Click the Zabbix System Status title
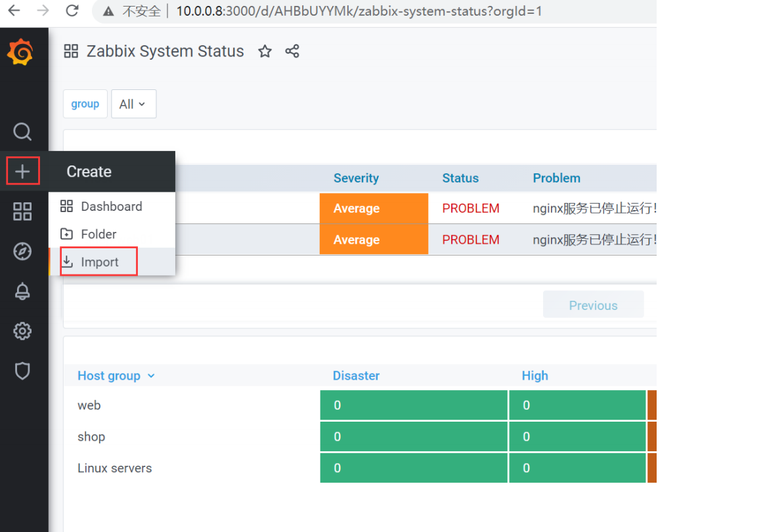765x532 pixels. click(x=165, y=51)
